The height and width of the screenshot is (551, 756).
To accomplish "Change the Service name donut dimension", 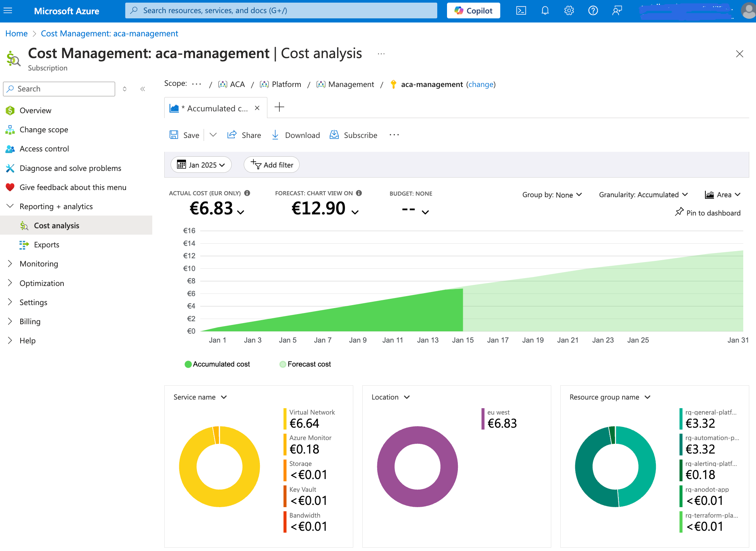I will point(200,397).
